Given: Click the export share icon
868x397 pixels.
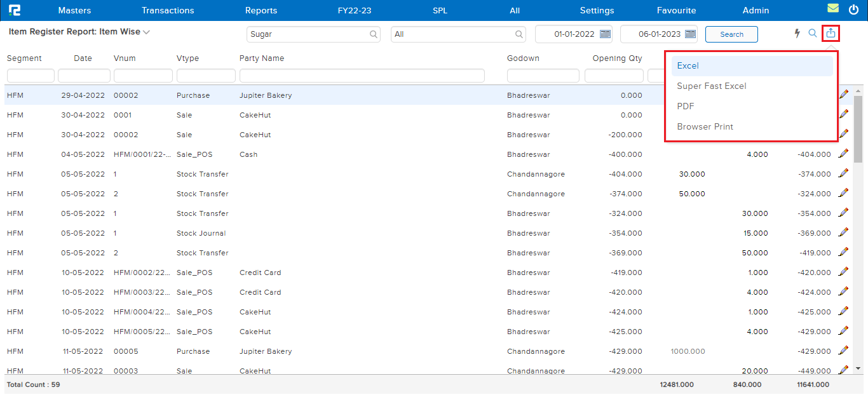Looking at the screenshot, I should pyautogui.click(x=831, y=34).
